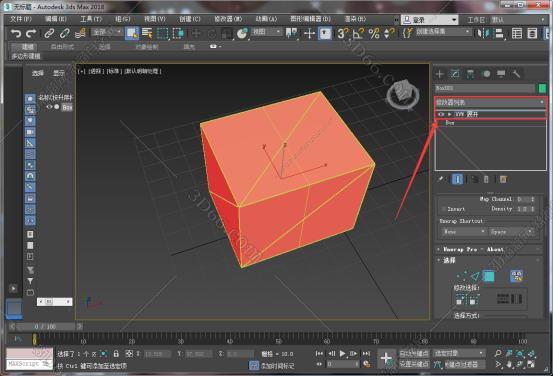
Task: Toggle the Percent Snap icon
Action: [x=374, y=34]
